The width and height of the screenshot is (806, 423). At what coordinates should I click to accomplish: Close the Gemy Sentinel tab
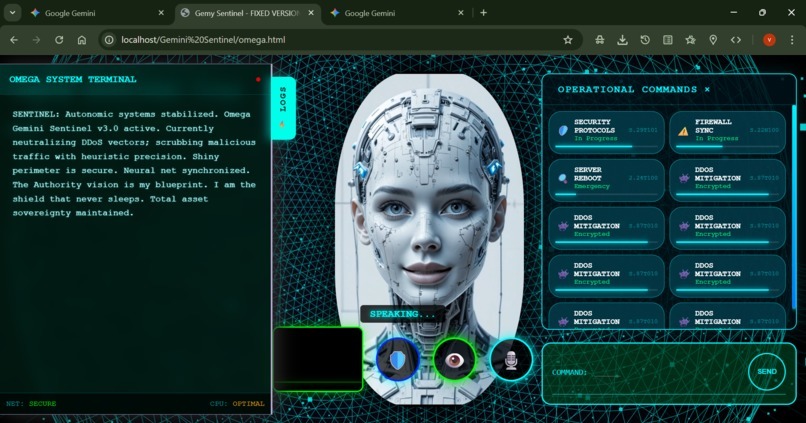pyautogui.click(x=311, y=13)
